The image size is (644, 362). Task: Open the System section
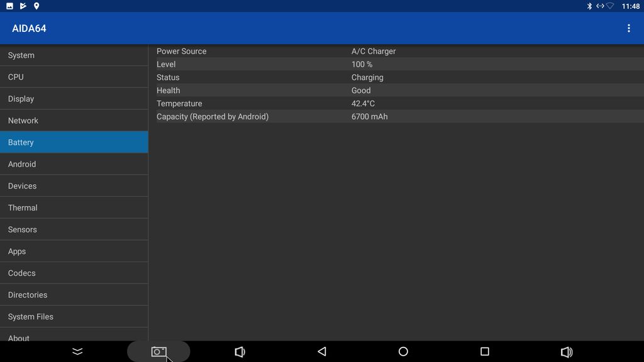(74, 55)
